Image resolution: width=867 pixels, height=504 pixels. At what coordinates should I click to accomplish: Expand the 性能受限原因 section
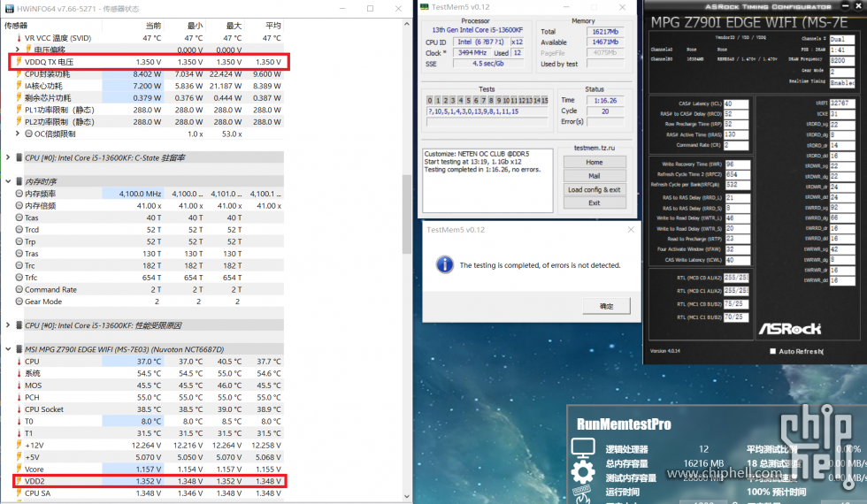8,325
